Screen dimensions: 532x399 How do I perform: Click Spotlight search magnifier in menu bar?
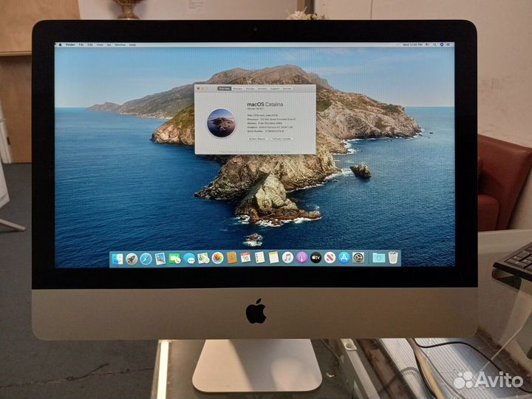[434, 45]
